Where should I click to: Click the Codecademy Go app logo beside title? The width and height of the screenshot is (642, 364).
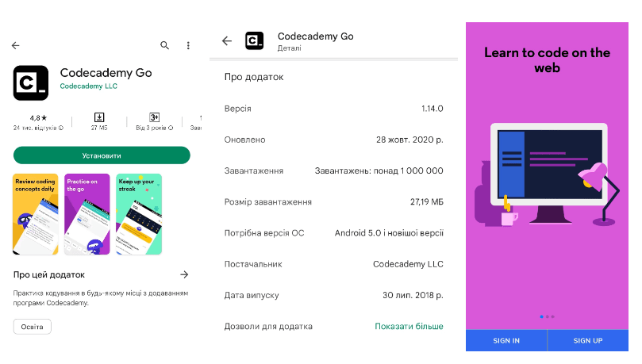coord(31,83)
